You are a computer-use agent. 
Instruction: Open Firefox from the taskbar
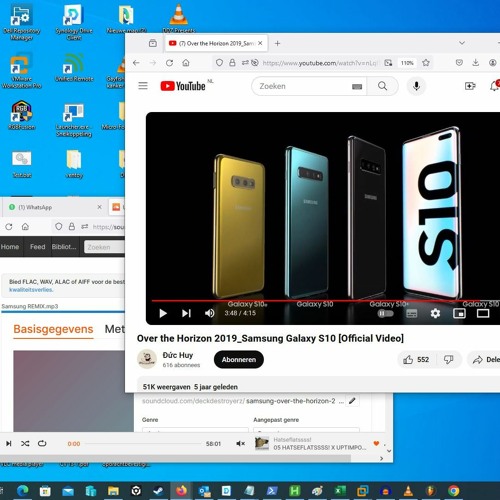(181, 491)
